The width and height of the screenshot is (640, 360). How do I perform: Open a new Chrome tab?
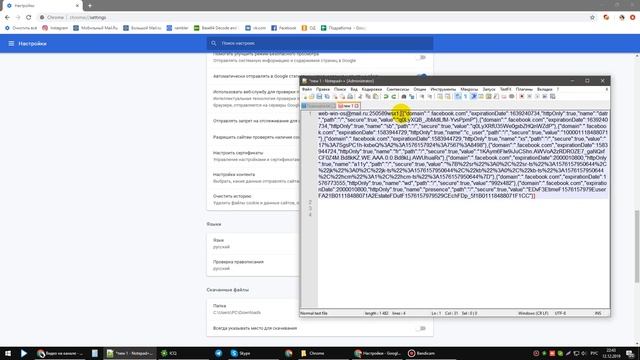click(90, 6)
